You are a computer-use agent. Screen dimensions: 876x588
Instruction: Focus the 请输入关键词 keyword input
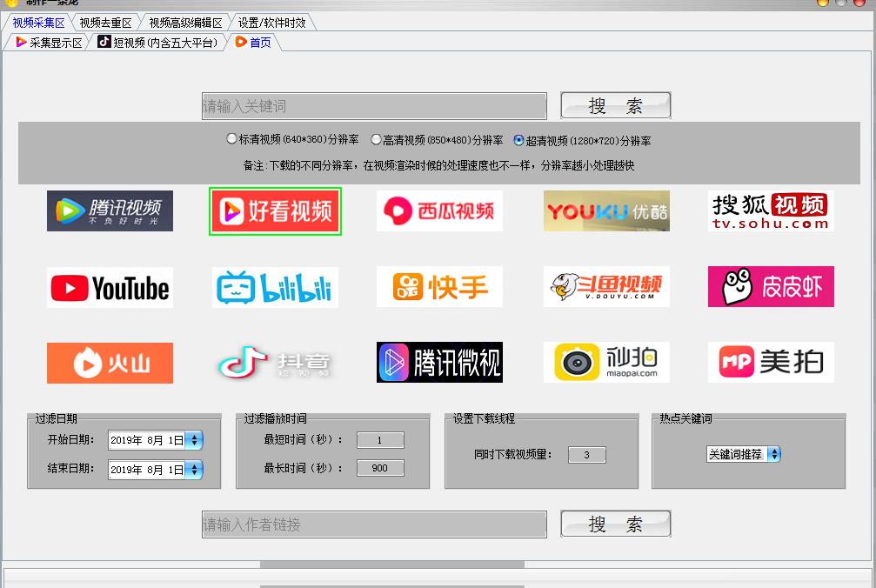[374, 106]
